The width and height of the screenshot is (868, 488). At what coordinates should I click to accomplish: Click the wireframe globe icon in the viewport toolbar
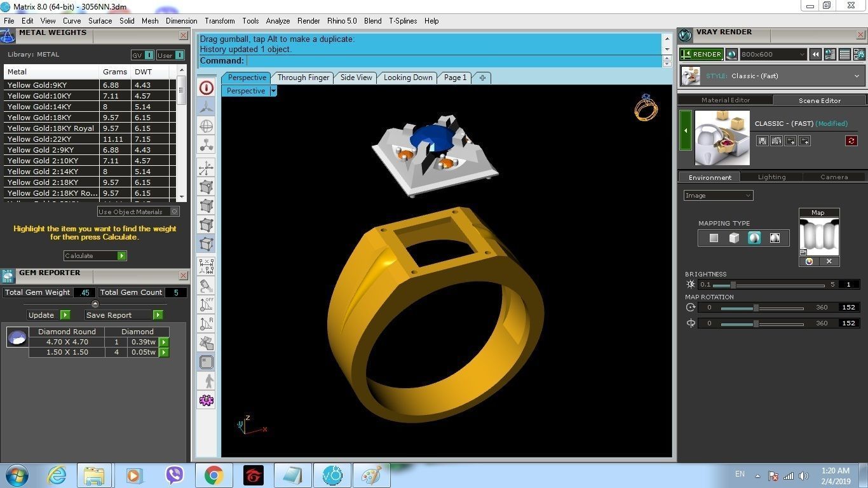(207, 126)
